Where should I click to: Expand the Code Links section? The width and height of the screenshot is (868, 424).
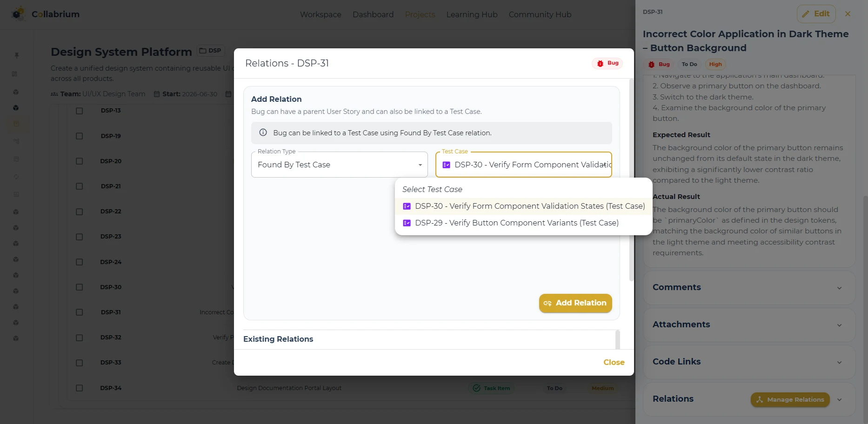tap(749, 362)
